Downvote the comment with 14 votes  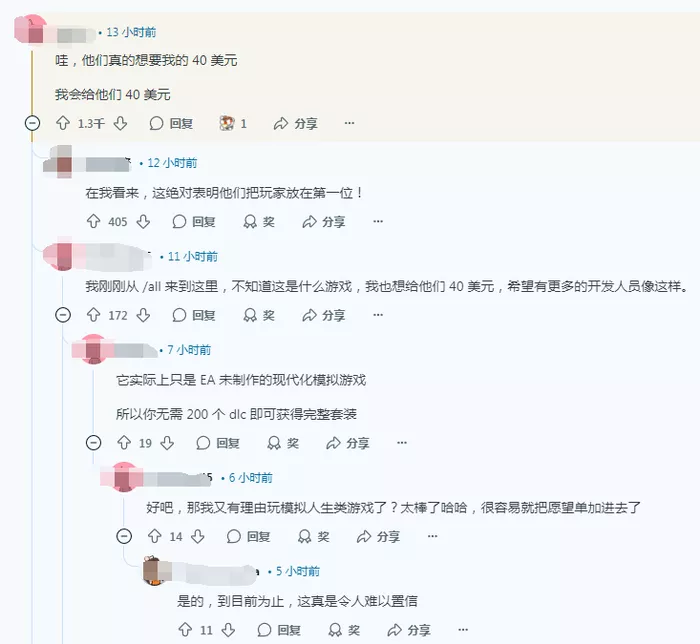coord(198,536)
